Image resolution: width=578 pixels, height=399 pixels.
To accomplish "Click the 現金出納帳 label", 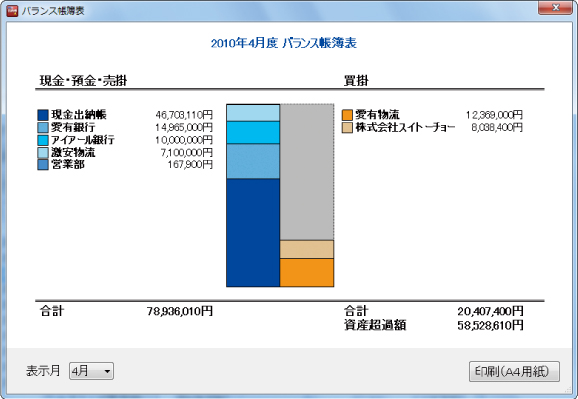I will (79, 115).
